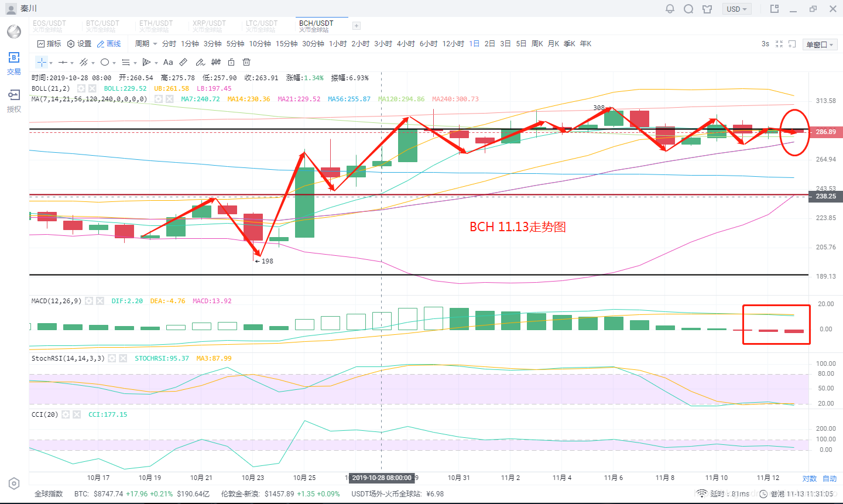Switch to the BTC/USDT tab
Viewport: 843px width, 504px height.
coord(102,26)
